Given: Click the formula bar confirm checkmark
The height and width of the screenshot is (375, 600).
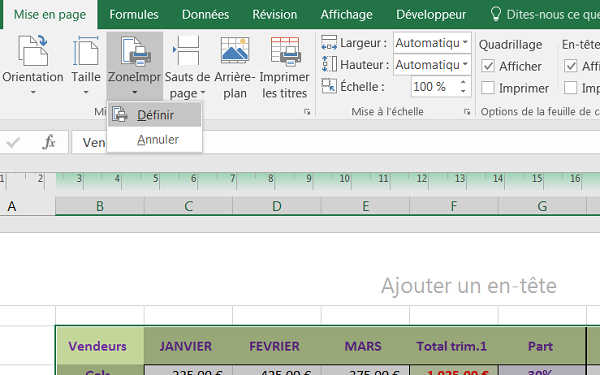Looking at the screenshot, I should click(13, 143).
